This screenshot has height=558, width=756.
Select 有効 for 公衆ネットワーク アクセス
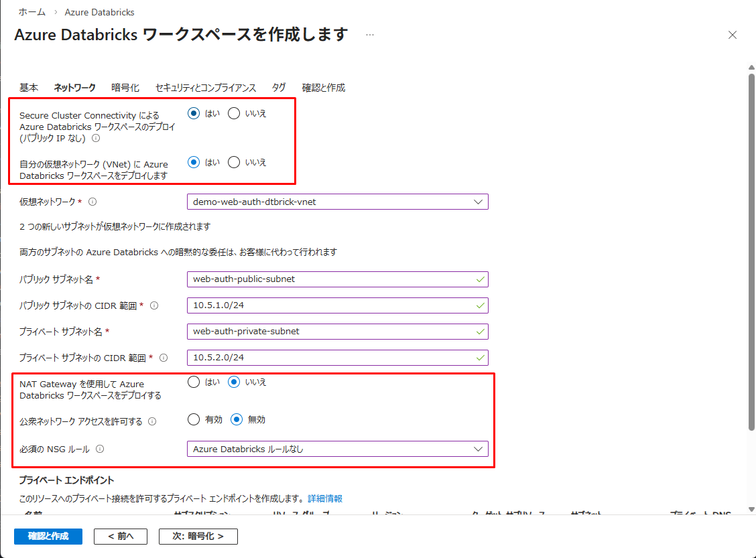194,419
